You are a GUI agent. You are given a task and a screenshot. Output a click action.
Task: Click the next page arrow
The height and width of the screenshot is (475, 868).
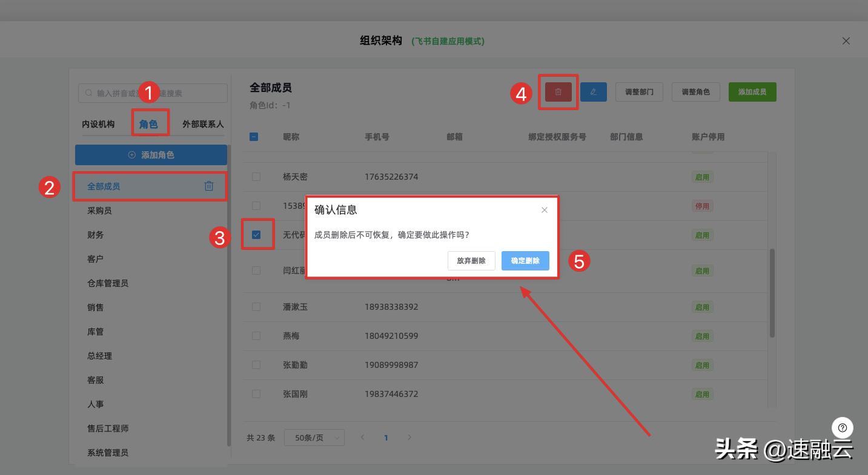tap(409, 437)
